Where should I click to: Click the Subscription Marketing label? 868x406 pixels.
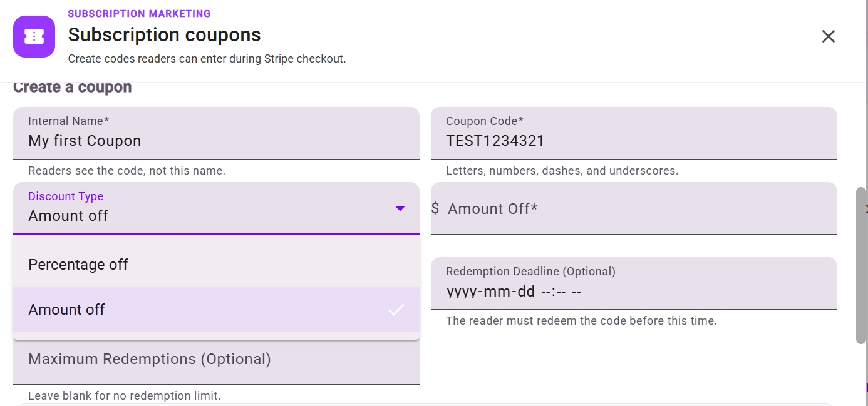(139, 13)
